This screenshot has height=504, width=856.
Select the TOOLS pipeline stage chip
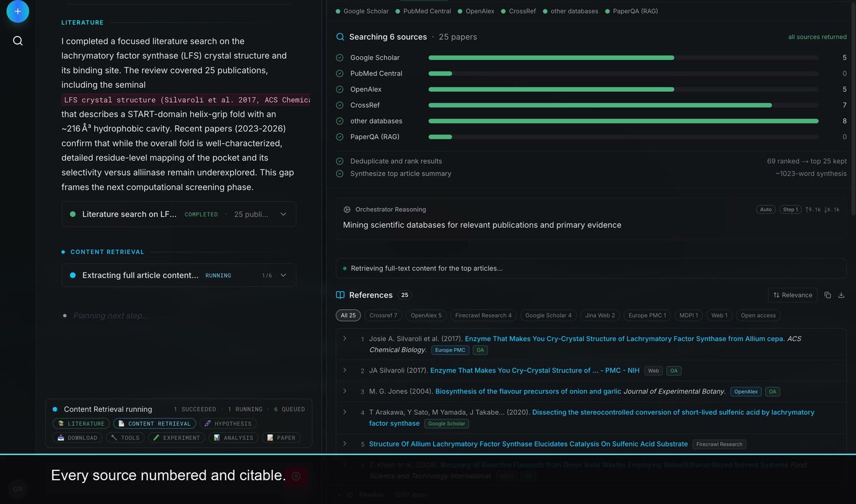[125, 437]
